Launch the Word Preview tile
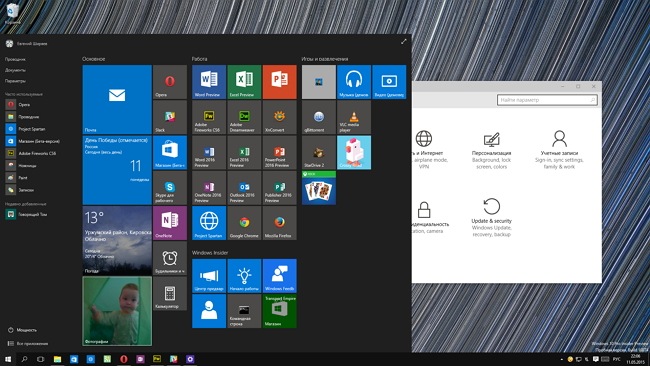 point(209,82)
